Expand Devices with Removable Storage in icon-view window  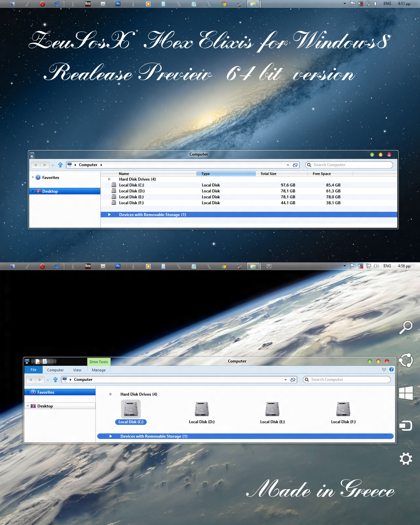(x=111, y=436)
